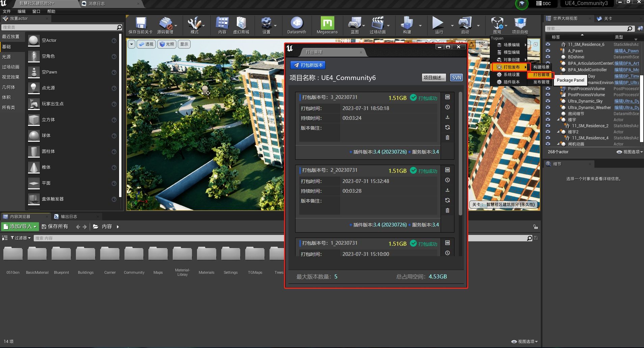The width and height of the screenshot is (644, 348).
Task: Click the Cinematics (过场动画) clapperboard icon
Action: pyautogui.click(x=377, y=23)
